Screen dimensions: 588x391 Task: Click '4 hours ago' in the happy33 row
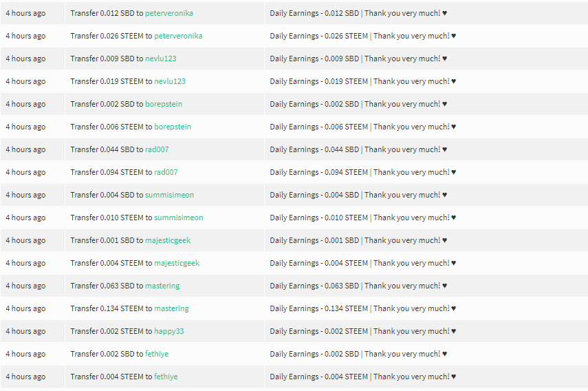point(25,331)
